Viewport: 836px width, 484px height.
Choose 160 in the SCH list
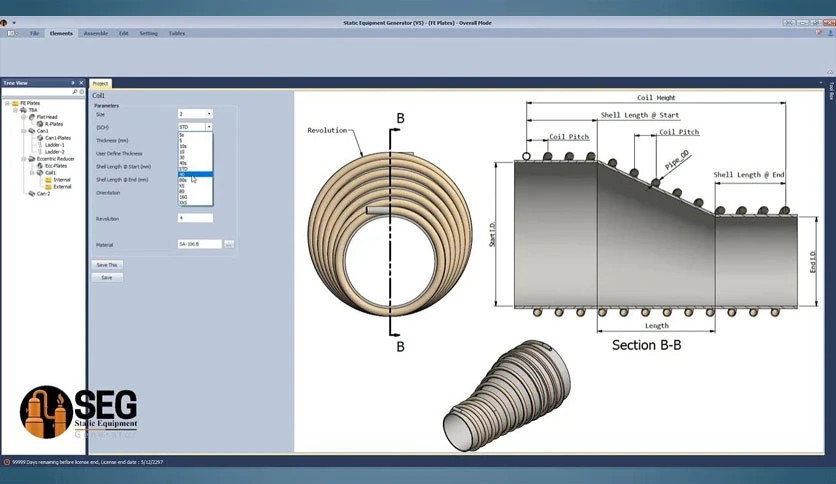(x=195, y=197)
